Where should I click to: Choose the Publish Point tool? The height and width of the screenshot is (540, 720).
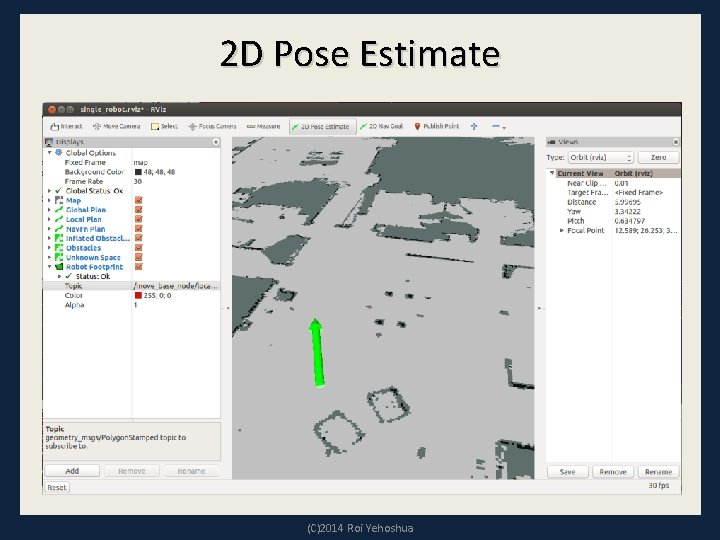(436, 126)
